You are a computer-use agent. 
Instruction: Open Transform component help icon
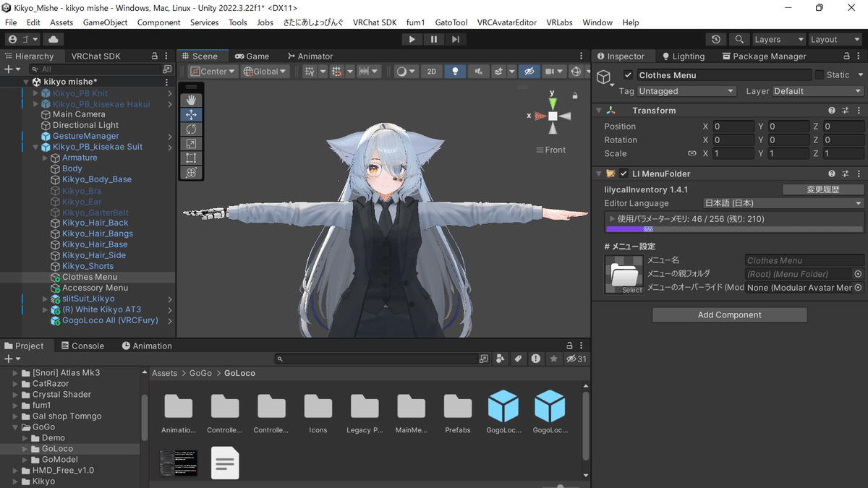(x=832, y=111)
